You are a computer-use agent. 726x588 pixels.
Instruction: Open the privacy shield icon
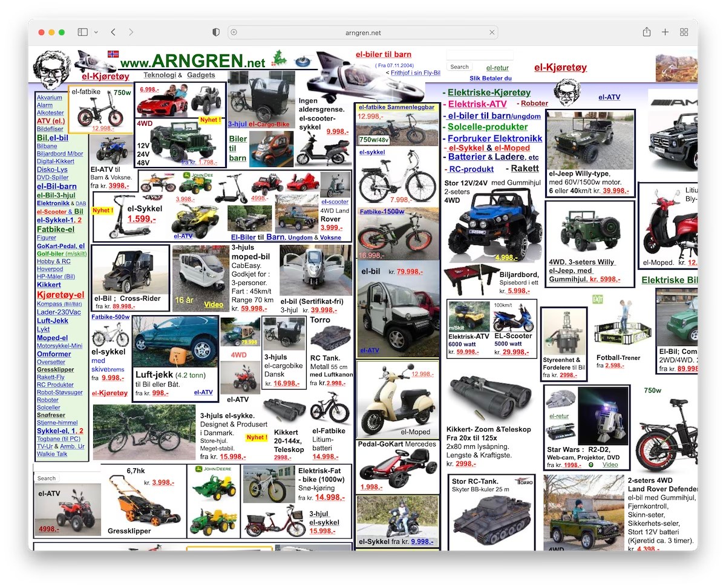pos(216,32)
